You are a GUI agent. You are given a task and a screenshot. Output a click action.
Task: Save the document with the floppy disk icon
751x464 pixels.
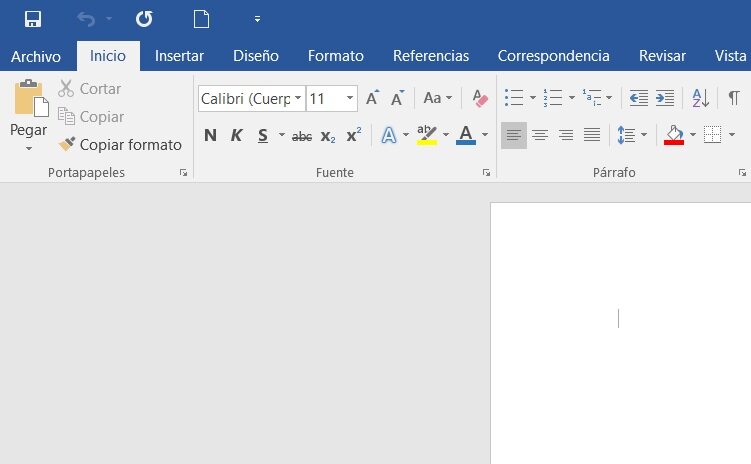point(33,19)
